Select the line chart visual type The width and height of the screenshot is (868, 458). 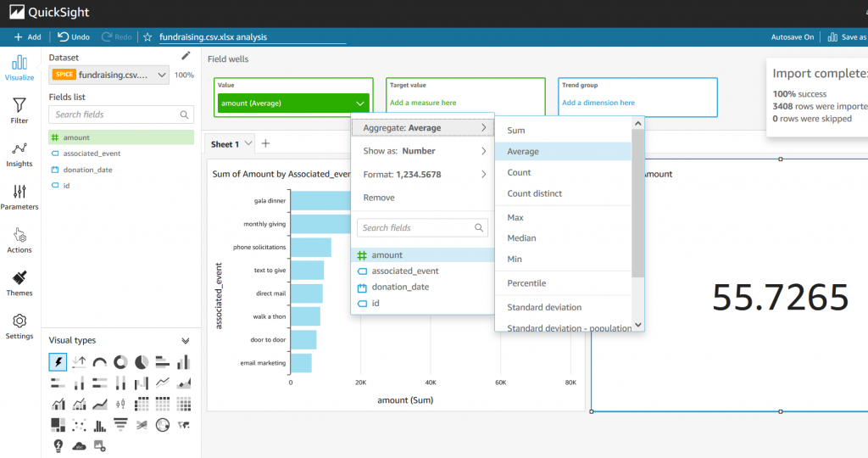coord(162,383)
